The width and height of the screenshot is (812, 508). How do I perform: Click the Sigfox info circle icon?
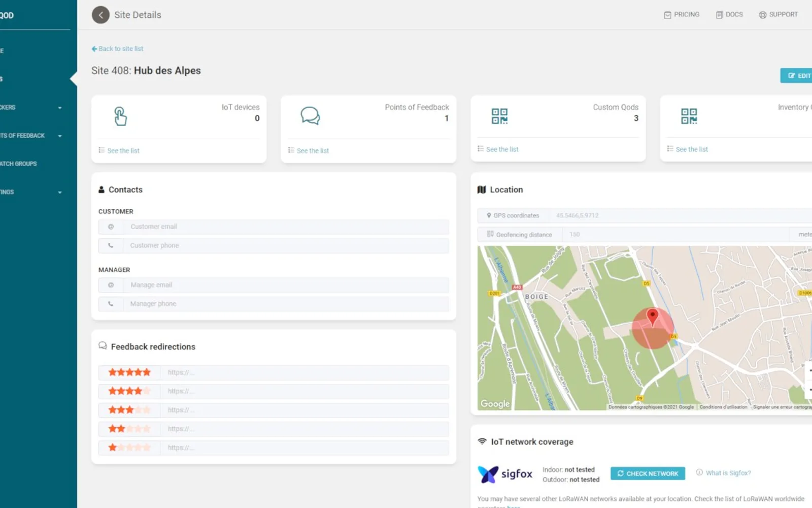(699, 472)
